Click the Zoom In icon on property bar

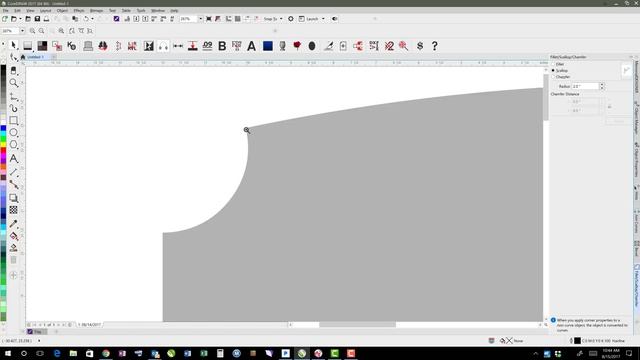[32, 31]
